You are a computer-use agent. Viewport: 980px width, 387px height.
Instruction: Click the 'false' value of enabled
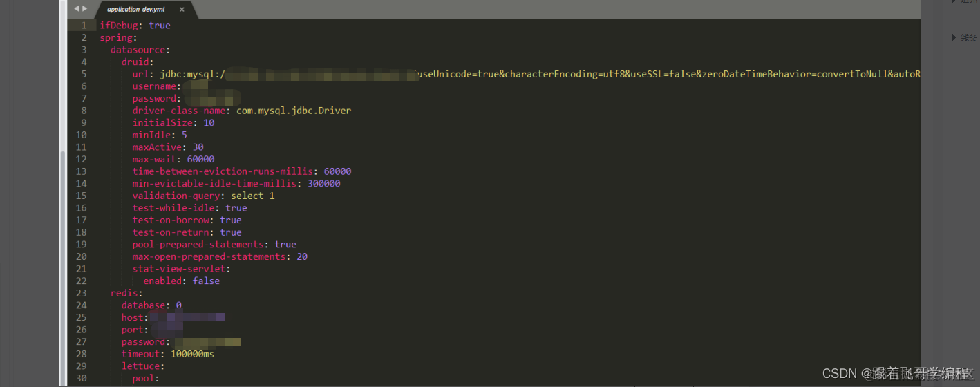click(207, 281)
